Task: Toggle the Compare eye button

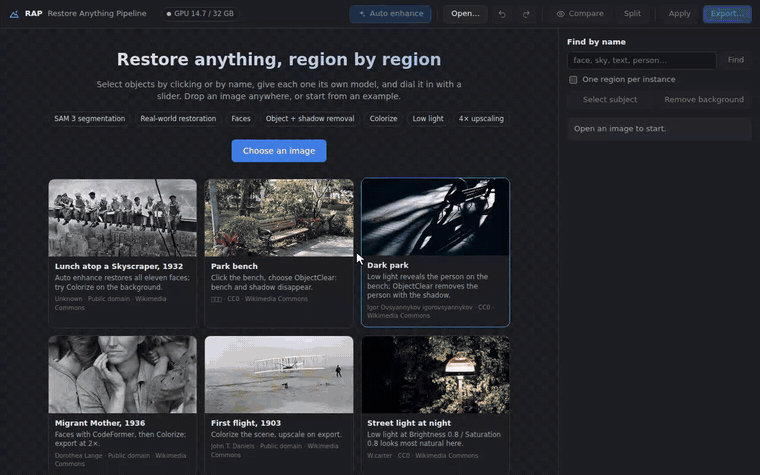Action: pyautogui.click(x=580, y=14)
